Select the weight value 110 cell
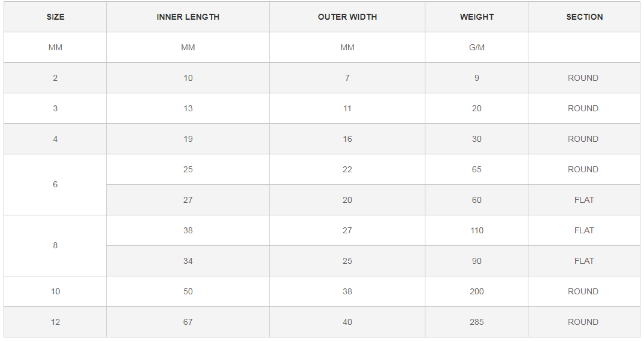Screen dimensions: 644x341 477,230
